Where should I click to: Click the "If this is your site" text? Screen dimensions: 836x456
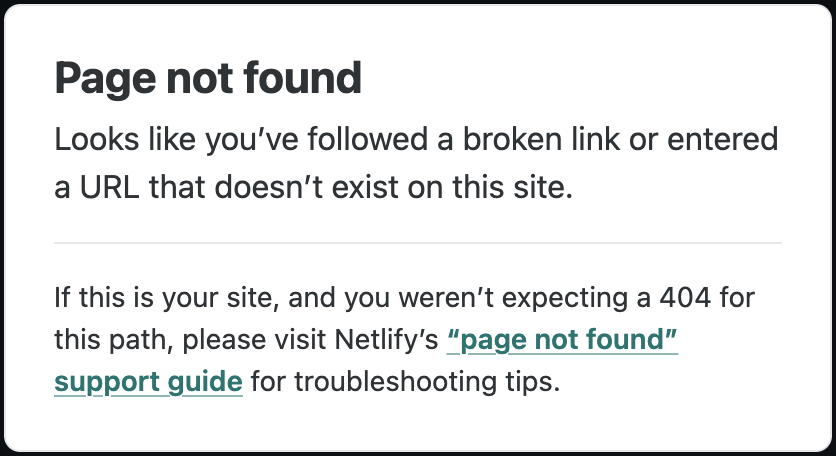point(167,298)
